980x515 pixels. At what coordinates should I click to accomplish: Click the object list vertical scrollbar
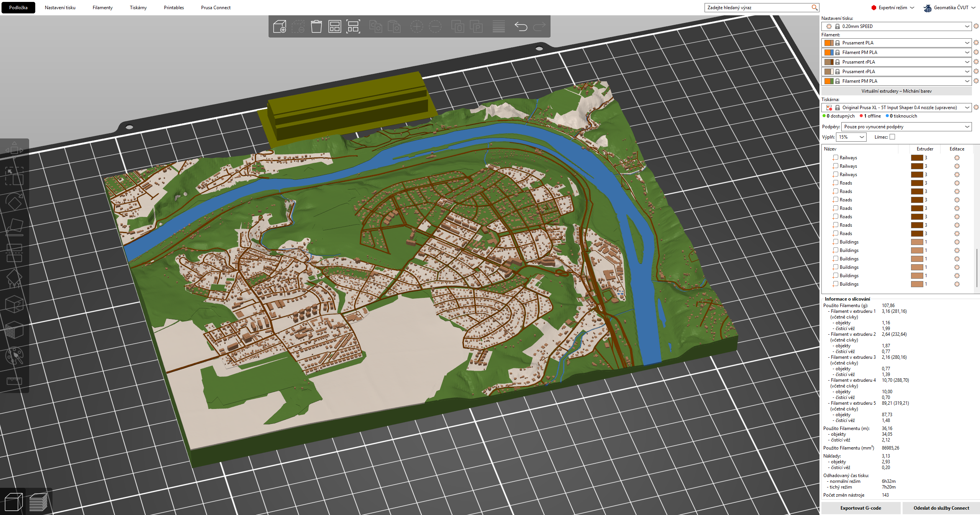[x=977, y=267]
